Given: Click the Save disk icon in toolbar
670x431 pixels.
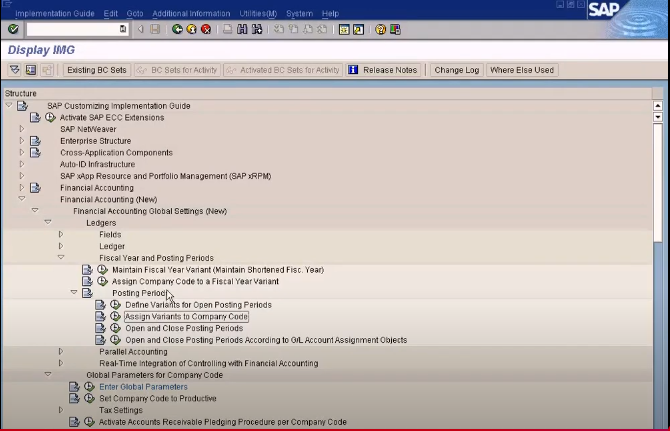Looking at the screenshot, I should (x=155, y=29).
